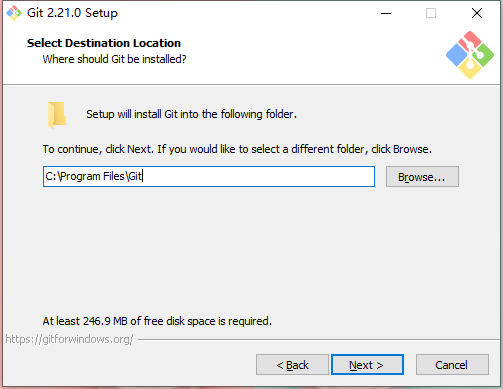Click the To continue, click Next instruction text
The height and width of the screenshot is (389, 503).
coord(237,149)
